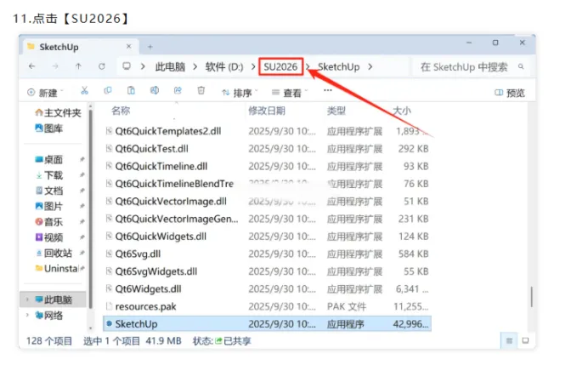This screenshot has width=588, height=365.
Task: Select 此电脑 in navigation pane
Action: tap(53, 299)
